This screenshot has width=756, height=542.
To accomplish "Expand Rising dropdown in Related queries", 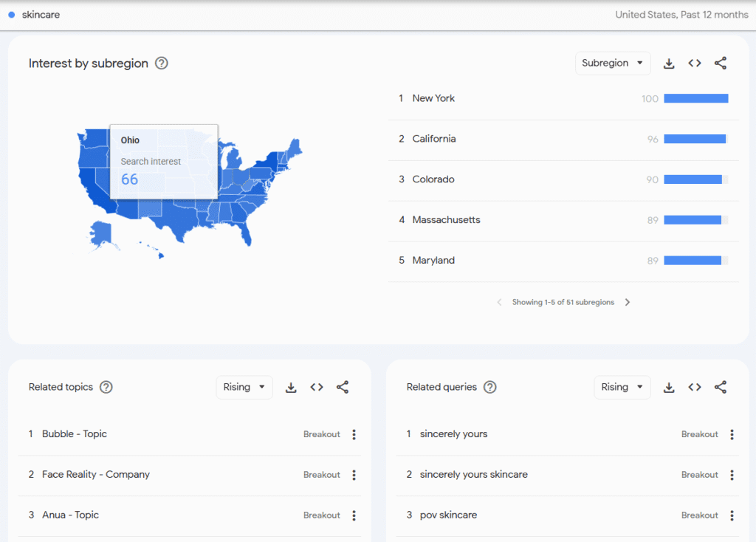I will click(622, 388).
